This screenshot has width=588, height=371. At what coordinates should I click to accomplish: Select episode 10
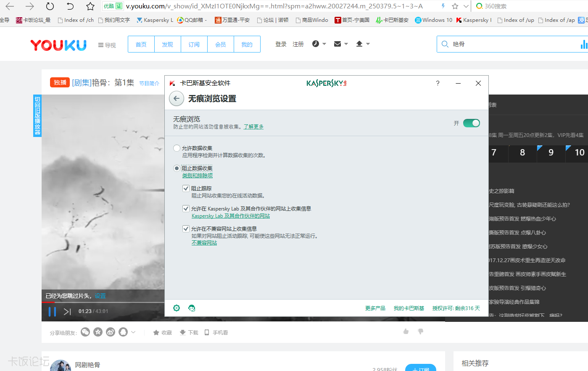click(580, 153)
